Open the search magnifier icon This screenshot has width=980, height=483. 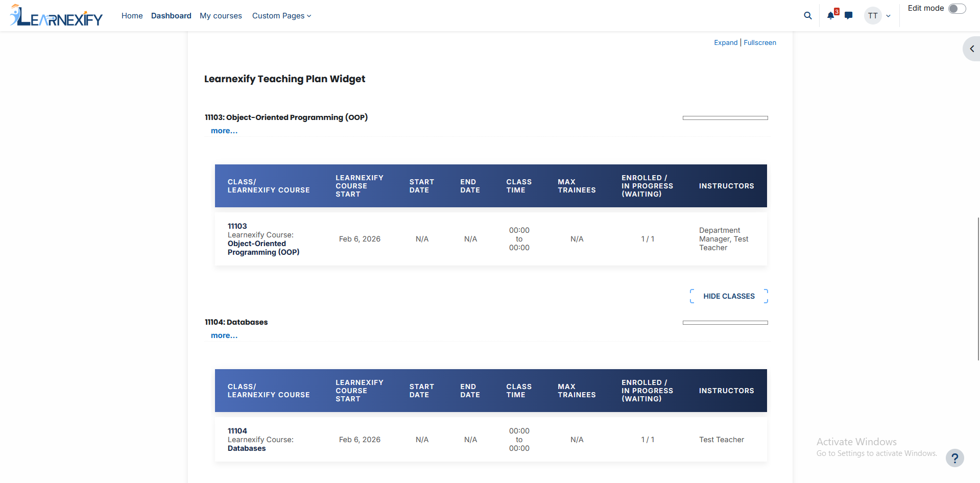(808, 16)
